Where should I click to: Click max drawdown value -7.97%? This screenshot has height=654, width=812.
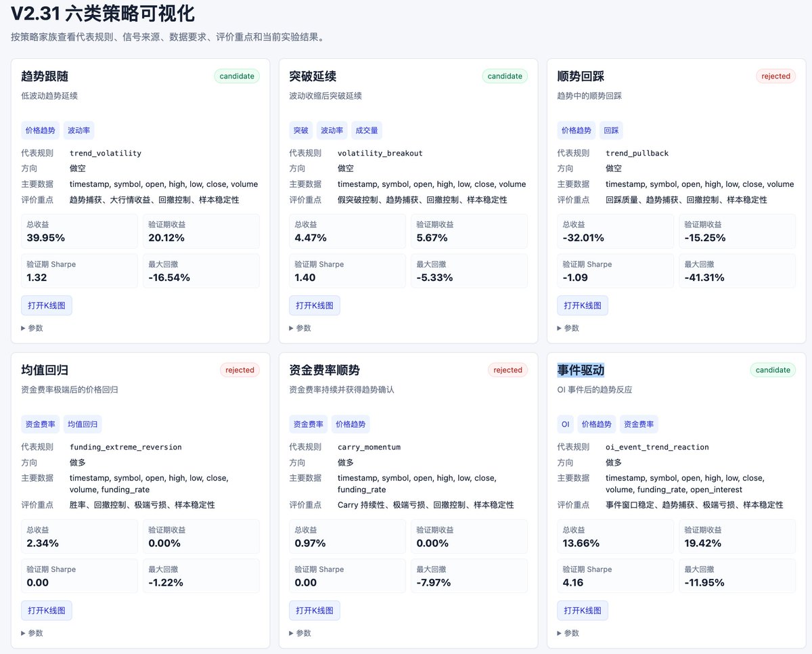pyautogui.click(x=434, y=582)
